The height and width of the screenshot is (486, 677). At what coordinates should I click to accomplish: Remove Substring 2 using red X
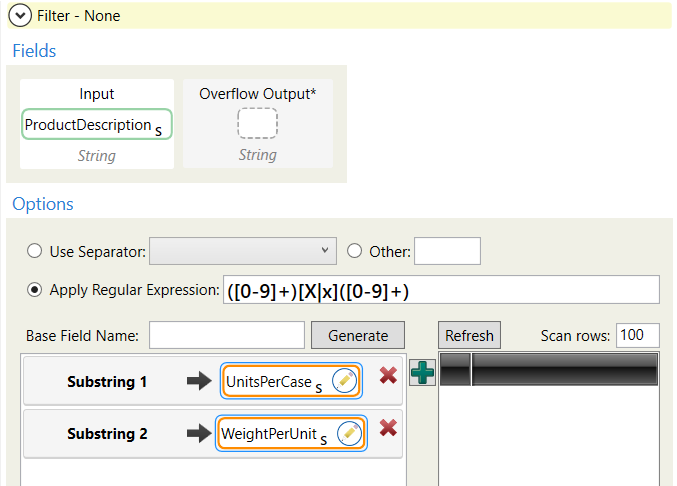[388, 429]
